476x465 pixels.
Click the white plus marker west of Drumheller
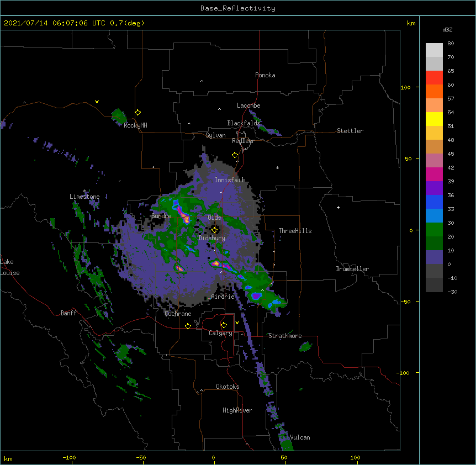coord(338,207)
